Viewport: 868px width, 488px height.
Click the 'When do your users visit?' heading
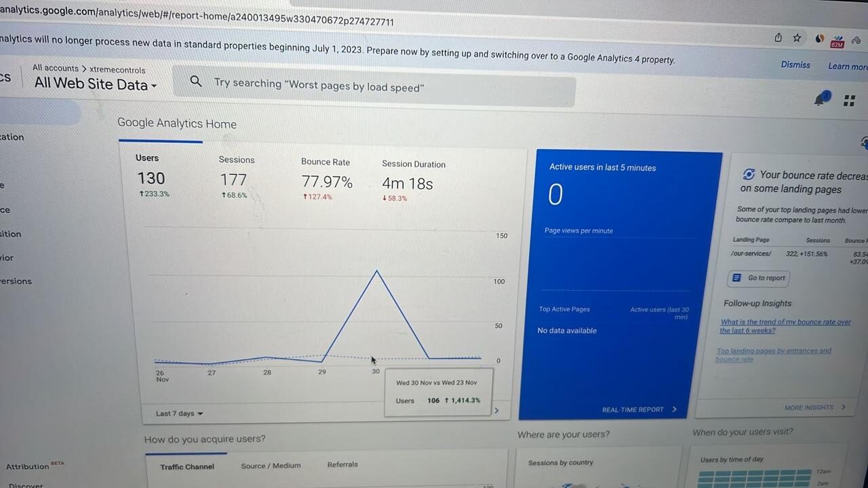pyautogui.click(x=743, y=432)
